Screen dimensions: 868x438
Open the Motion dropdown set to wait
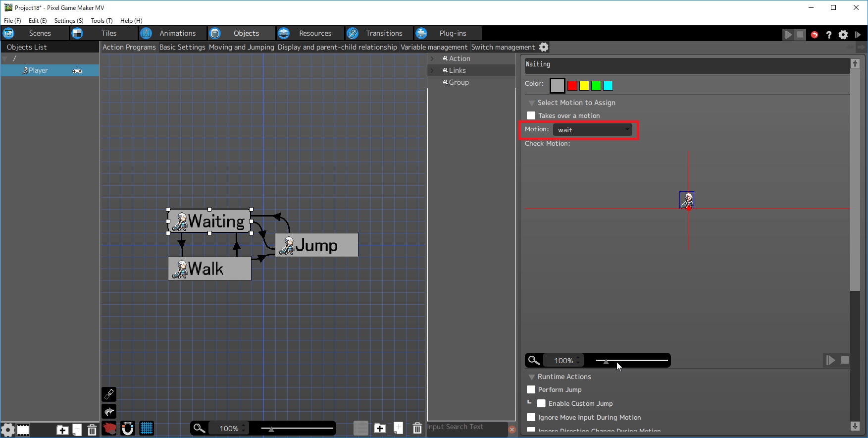click(593, 130)
